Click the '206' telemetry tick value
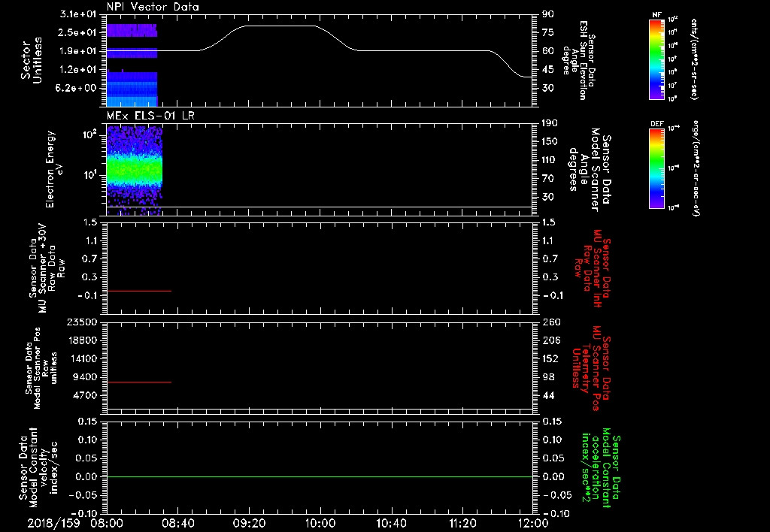This screenshot has height=532, width=770. click(551, 340)
